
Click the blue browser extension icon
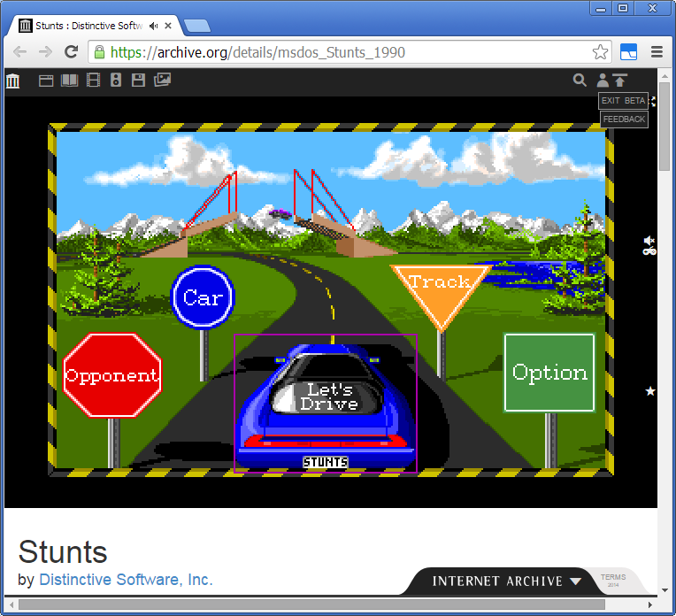tap(628, 52)
